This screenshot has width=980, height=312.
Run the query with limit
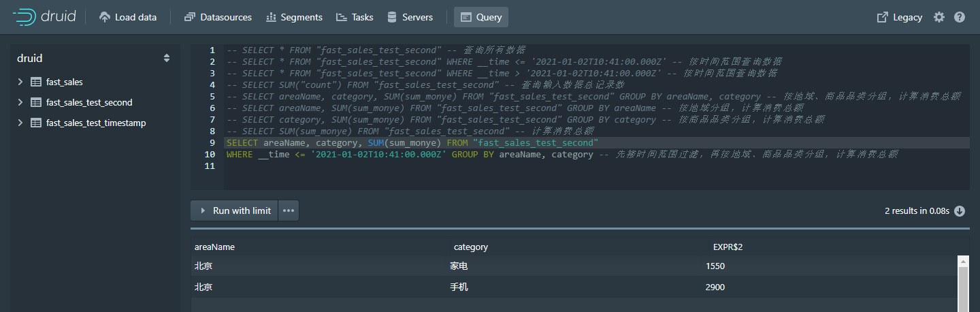tap(235, 211)
